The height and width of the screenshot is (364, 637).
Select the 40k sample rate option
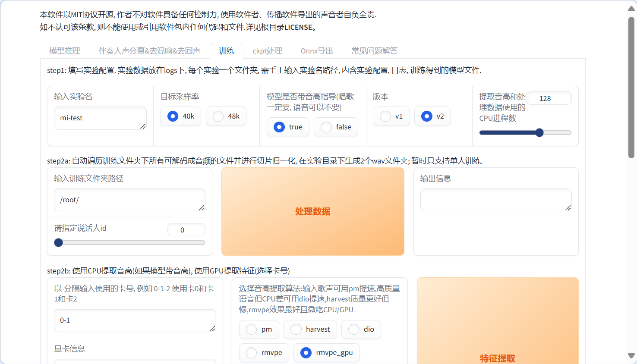coord(180,116)
